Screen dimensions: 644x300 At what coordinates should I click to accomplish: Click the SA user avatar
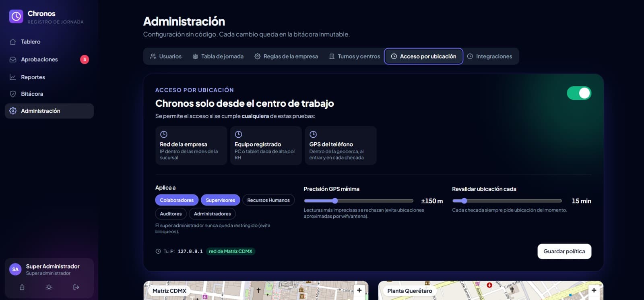coord(15,269)
